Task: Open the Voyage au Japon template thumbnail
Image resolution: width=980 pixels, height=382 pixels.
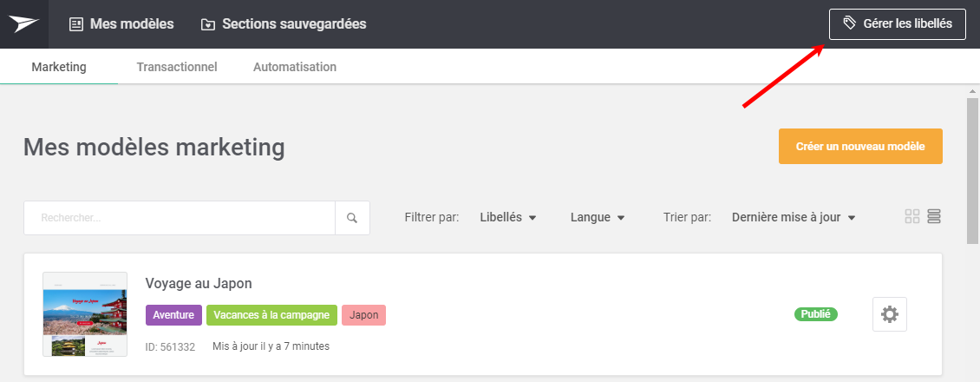Action: 85,314
